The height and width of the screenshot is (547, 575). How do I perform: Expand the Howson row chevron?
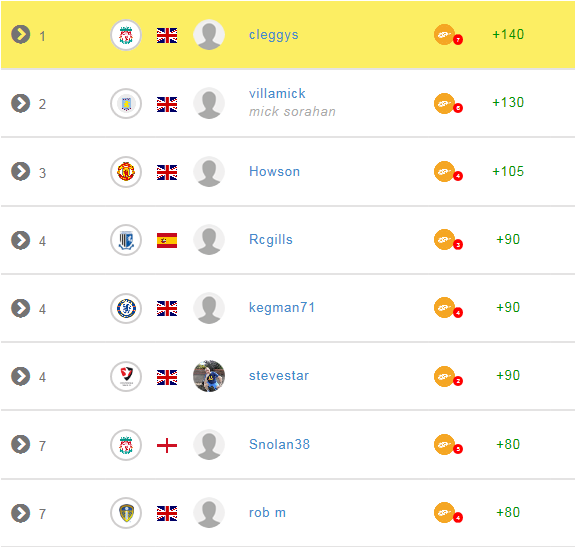(x=21, y=172)
